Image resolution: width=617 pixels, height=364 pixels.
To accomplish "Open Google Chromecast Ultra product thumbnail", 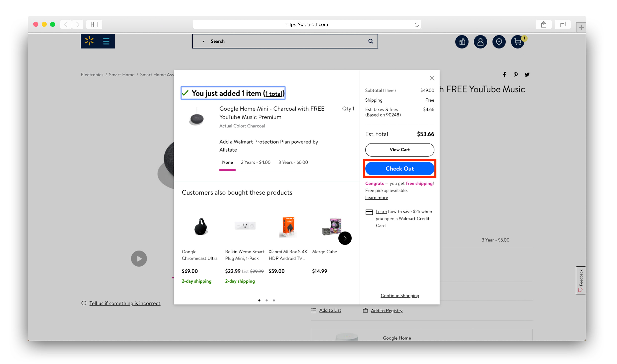I will click(x=201, y=227).
